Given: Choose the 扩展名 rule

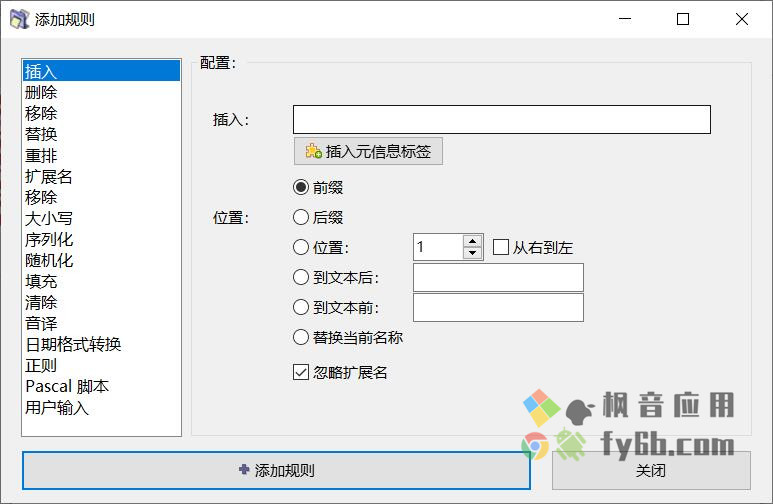Looking at the screenshot, I should tap(101, 177).
